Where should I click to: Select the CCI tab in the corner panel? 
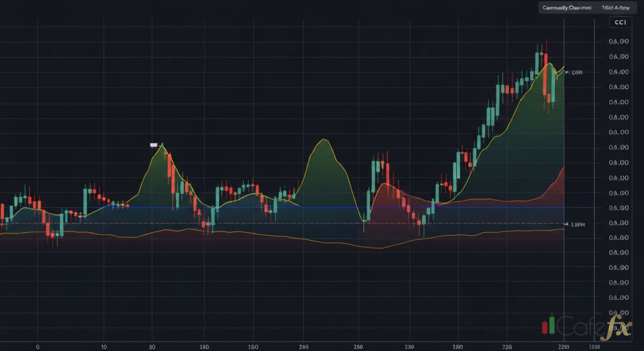click(x=620, y=22)
